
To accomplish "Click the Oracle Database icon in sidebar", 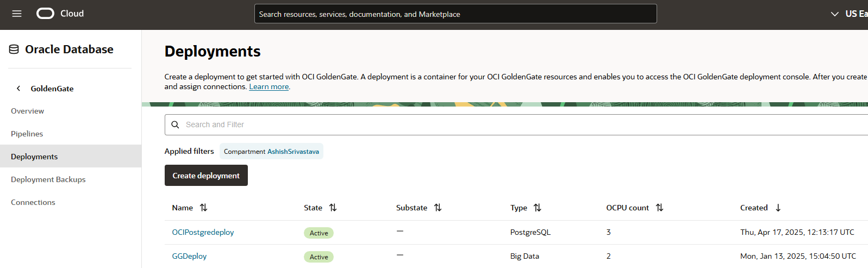I will click(x=14, y=49).
